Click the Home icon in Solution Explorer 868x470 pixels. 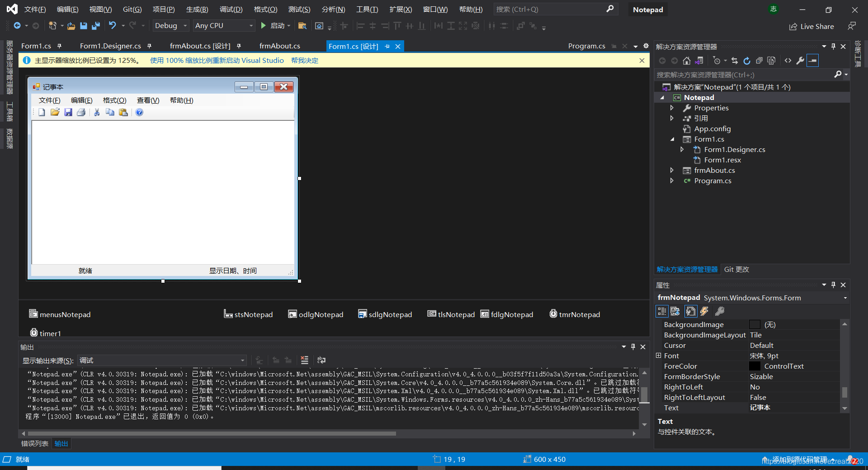click(x=687, y=61)
